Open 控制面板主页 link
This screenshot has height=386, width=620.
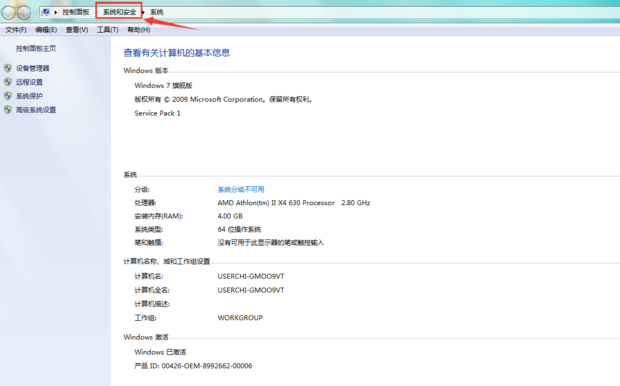[36, 48]
